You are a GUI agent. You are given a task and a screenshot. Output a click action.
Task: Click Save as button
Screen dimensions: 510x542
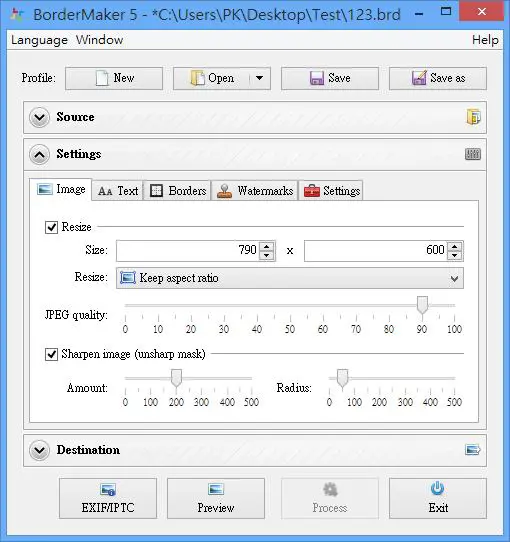point(438,78)
